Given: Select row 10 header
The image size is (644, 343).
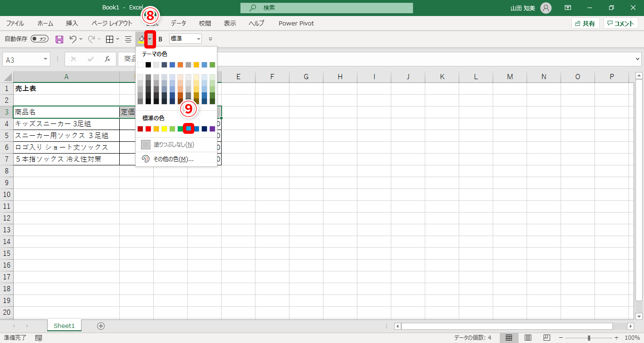Looking at the screenshot, I should (7, 195).
